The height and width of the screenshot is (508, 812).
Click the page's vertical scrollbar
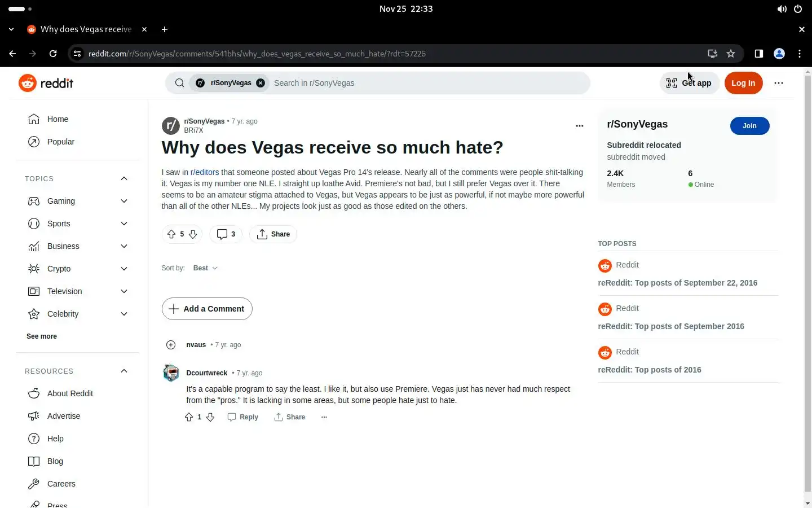coord(807,282)
